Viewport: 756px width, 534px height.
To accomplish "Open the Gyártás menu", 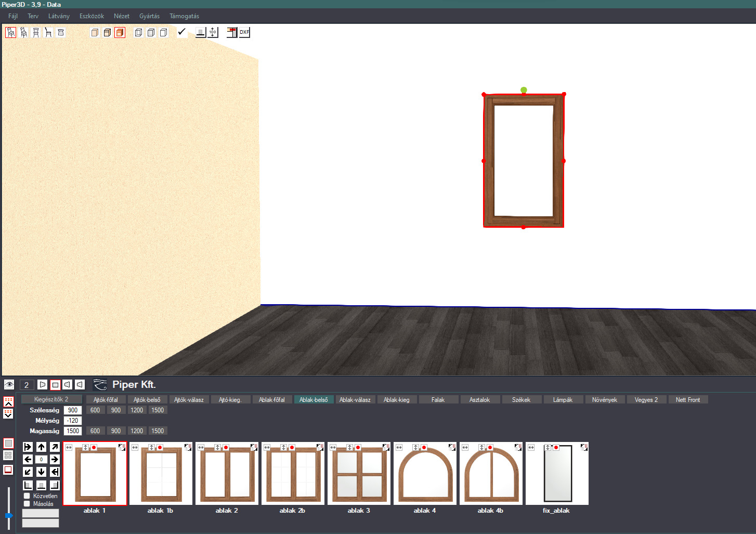I will click(149, 16).
